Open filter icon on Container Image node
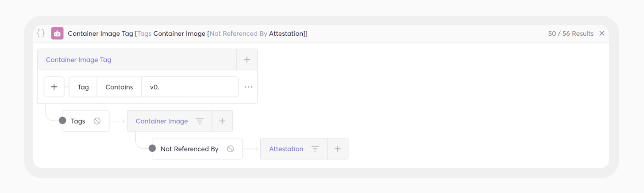 pos(200,121)
